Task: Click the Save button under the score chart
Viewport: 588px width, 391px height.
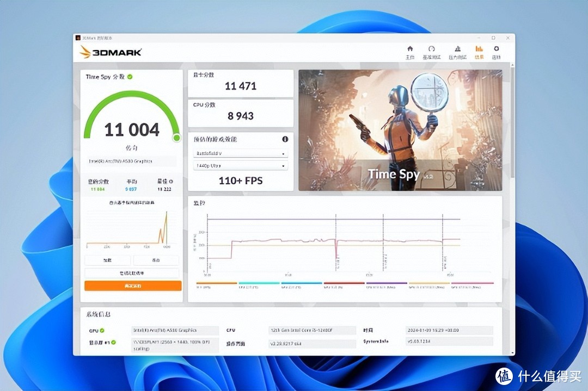Action: (x=156, y=260)
